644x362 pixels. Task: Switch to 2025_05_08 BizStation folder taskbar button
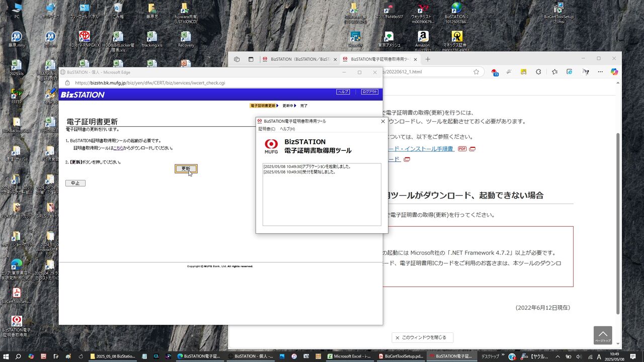tap(113, 356)
